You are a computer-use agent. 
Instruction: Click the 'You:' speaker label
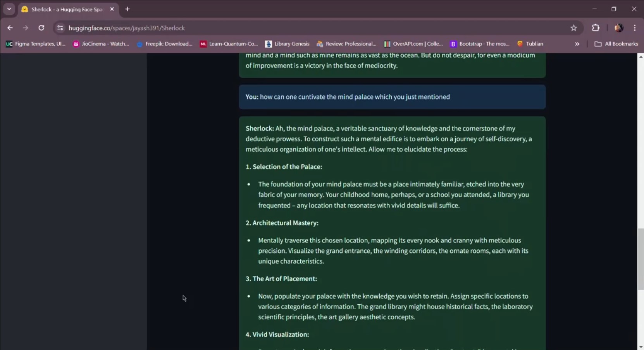[x=252, y=97]
